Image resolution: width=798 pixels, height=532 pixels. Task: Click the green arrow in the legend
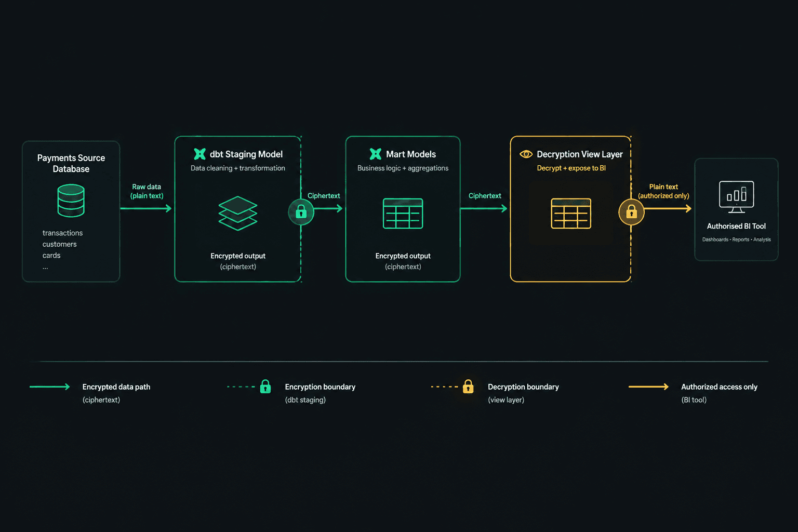pyautogui.click(x=50, y=387)
